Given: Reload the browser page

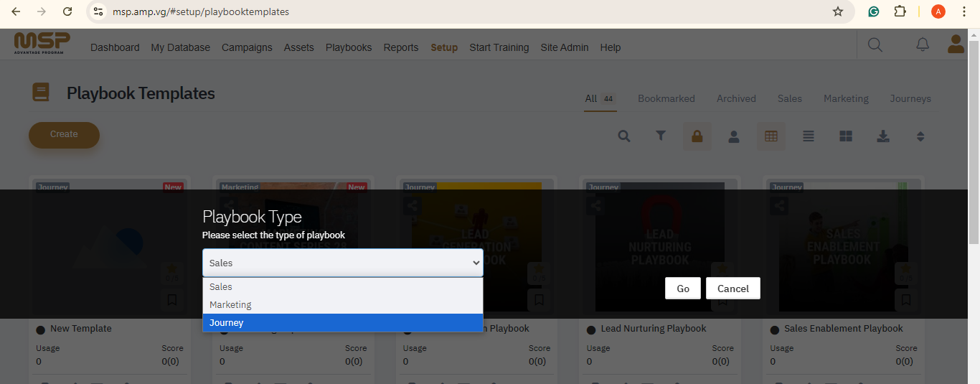Looking at the screenshot, I should [x=67, y=11].
